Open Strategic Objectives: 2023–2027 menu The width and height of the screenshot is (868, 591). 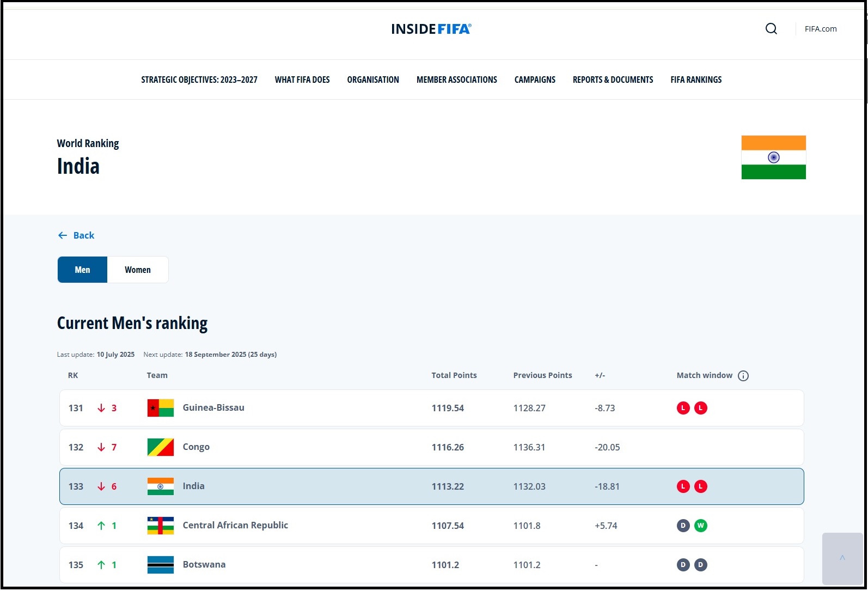click(x=199, y=80)
